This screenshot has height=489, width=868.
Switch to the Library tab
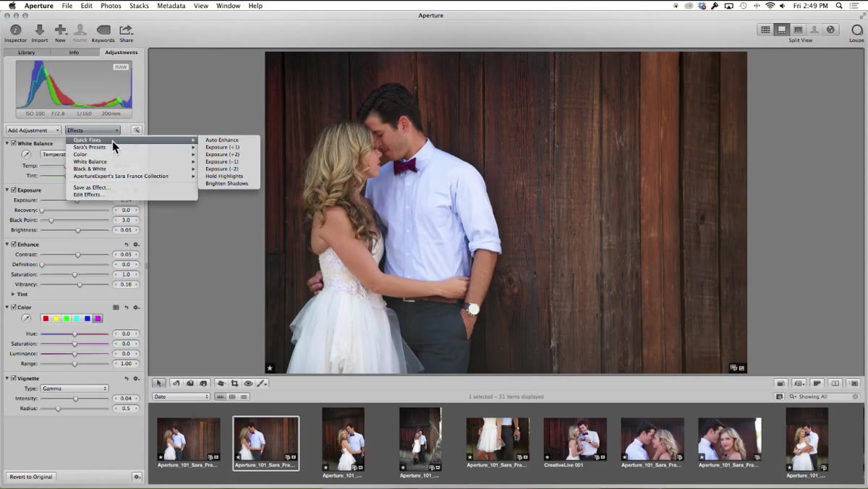(27, 53)
